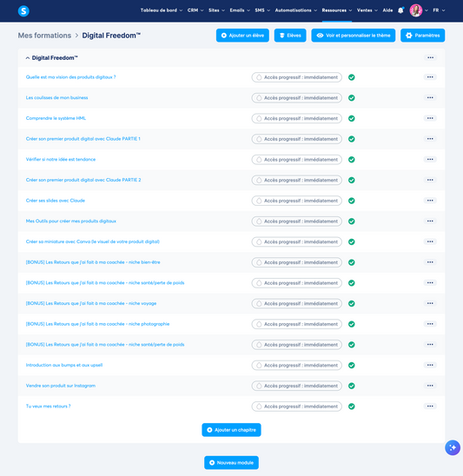
Task: Toggle green check for Vérifier si notre idée est tendance
Action: (x=352, y=159)
